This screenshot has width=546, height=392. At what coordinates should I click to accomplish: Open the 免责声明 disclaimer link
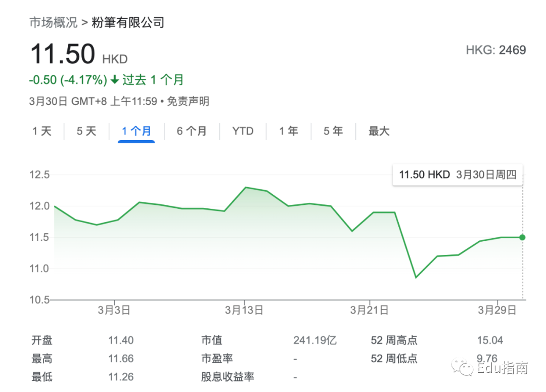tap(188, 101)
